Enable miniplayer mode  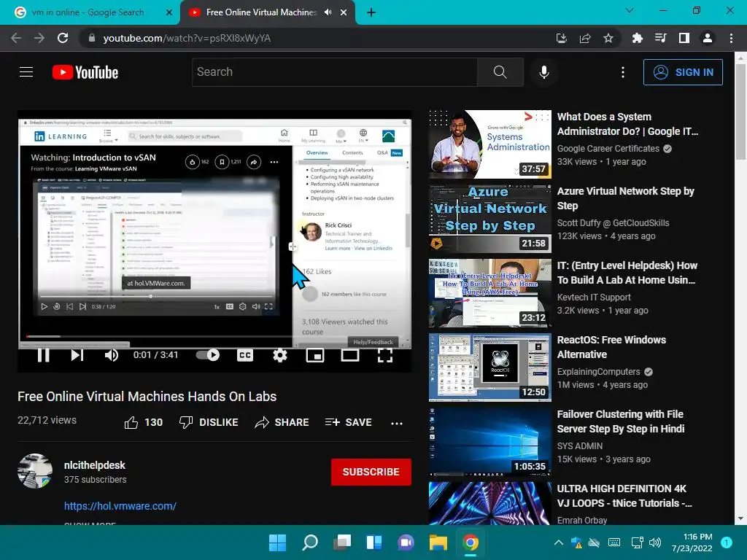[315, 355]
